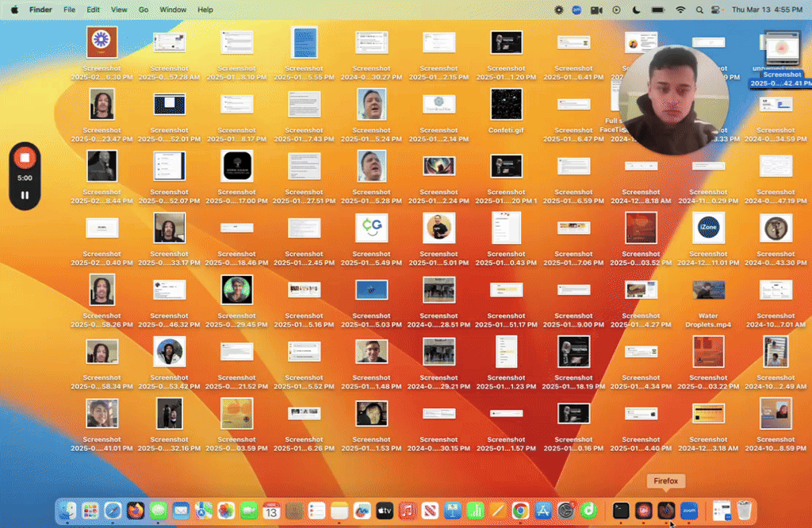Select Screenshot 2025-01...5.49 PM file
Image resolution: width=812 pixels, height=528 pixels.
371,238
